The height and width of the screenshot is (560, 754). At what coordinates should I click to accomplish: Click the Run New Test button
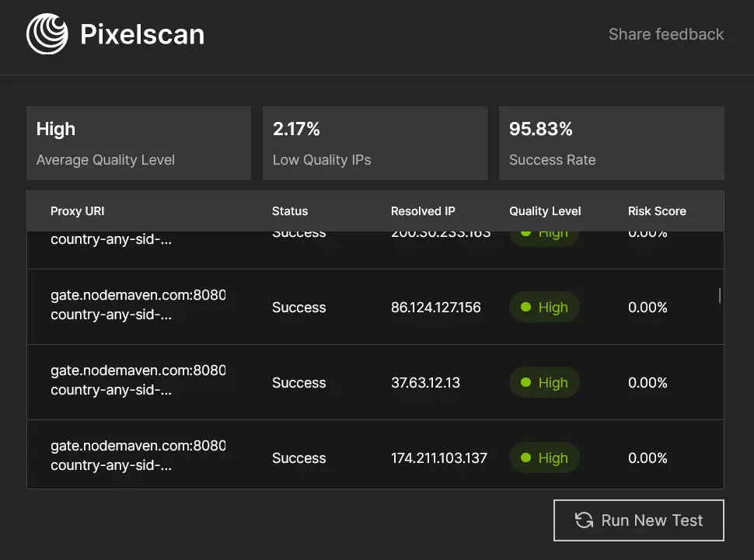point(639,520)
